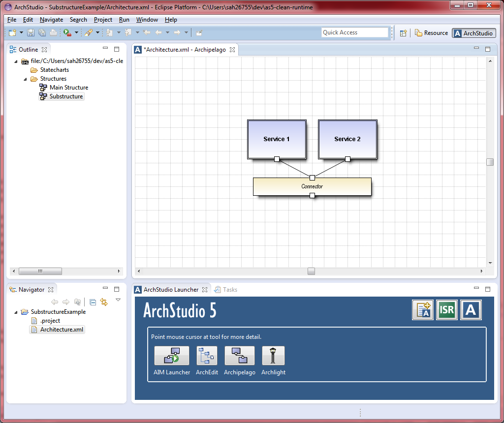Jump to last edit location icon
This screenshot has width=504, height=423.
(147, 32)
